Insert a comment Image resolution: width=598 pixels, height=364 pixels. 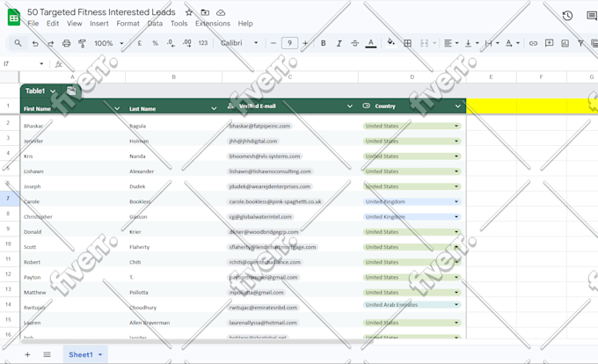549,43
